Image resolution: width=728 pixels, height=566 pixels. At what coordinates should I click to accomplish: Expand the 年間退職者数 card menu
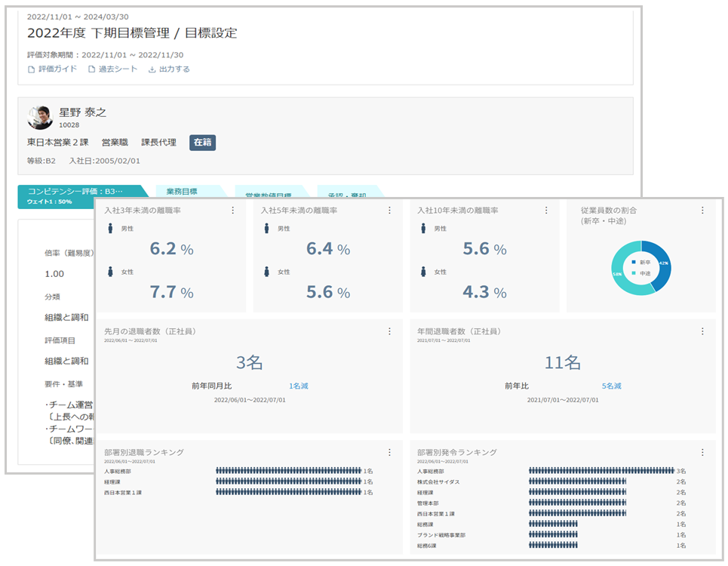coord(702,331)
